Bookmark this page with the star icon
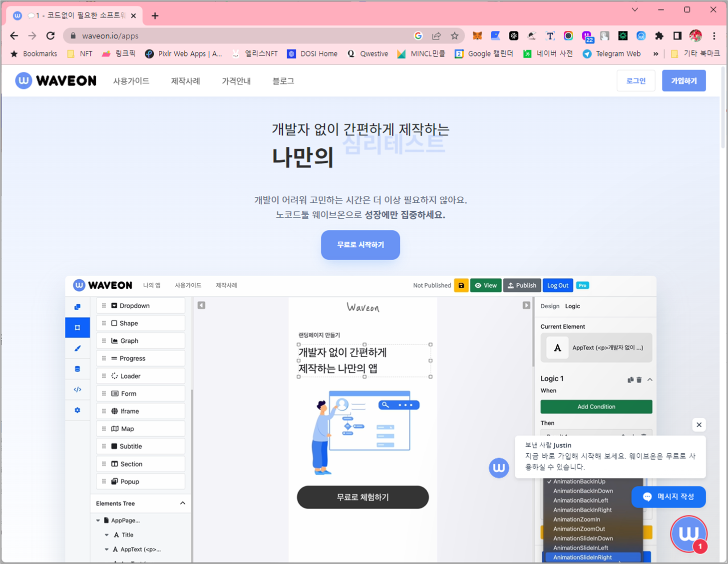The width and height of the screenshot is (728, 564). 454,35
